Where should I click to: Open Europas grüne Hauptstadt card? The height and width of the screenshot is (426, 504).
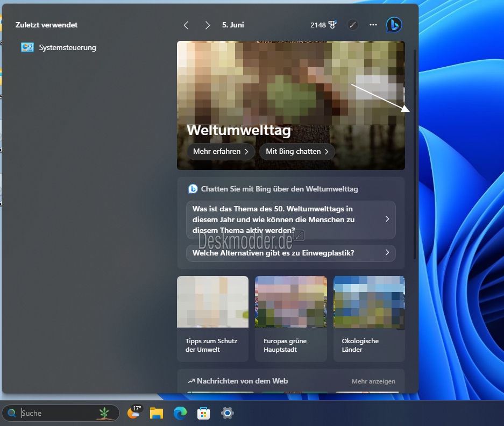click(x=290, y=318)
